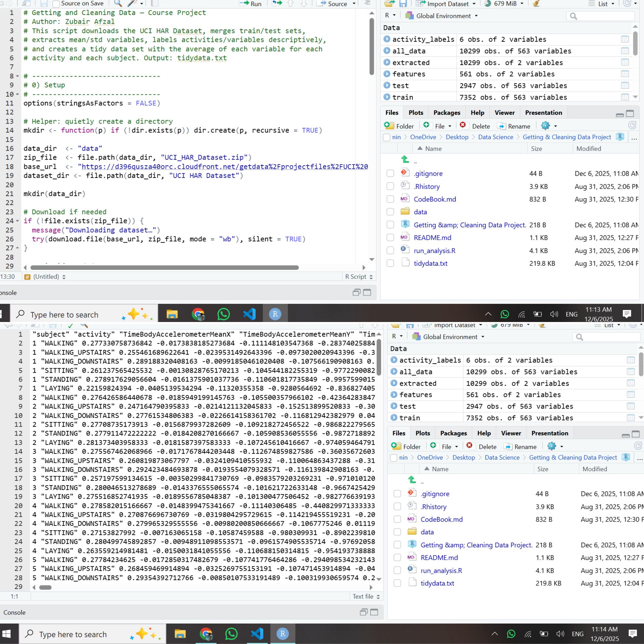
Task: Switch to the Plots tab
Action: click(x=415, y=113)
